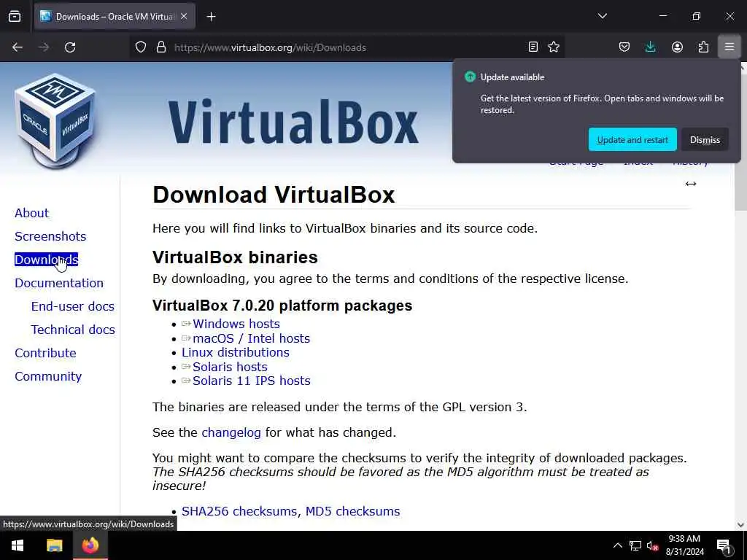Open the Downloads sidebar link
This screenshot has height=560, width=747.
pyautogui.click(x=46, y=260)
